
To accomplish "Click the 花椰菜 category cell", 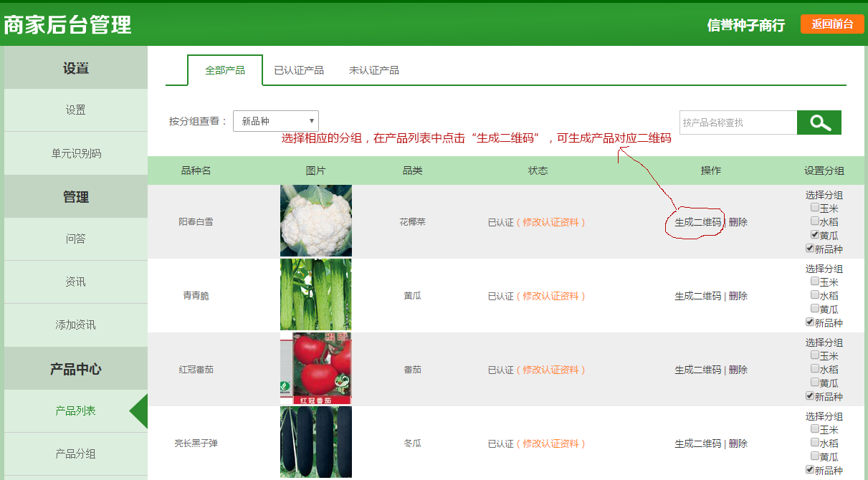I will coord(412,222).
